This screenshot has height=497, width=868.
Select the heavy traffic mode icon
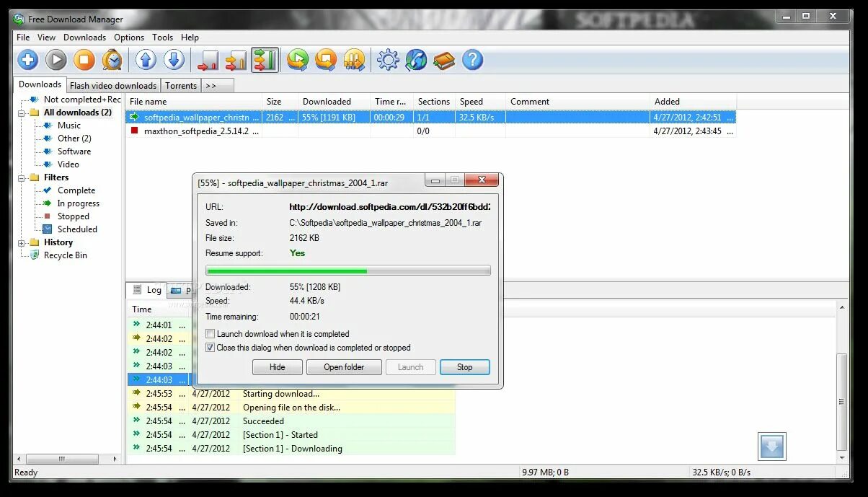[265, 60]
